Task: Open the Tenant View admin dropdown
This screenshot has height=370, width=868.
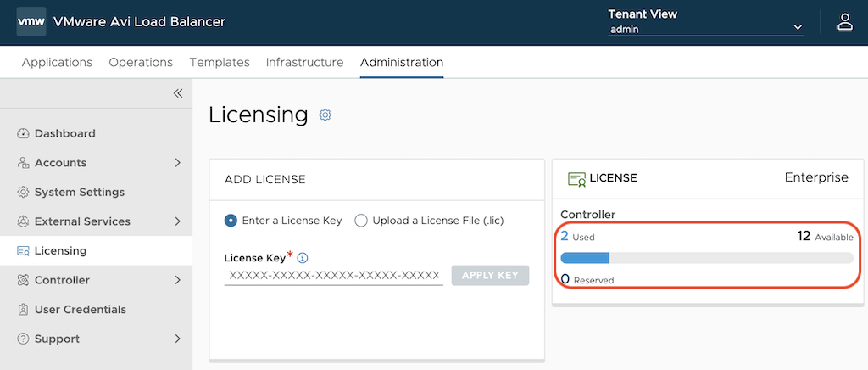Action: [x=706, y=30]
